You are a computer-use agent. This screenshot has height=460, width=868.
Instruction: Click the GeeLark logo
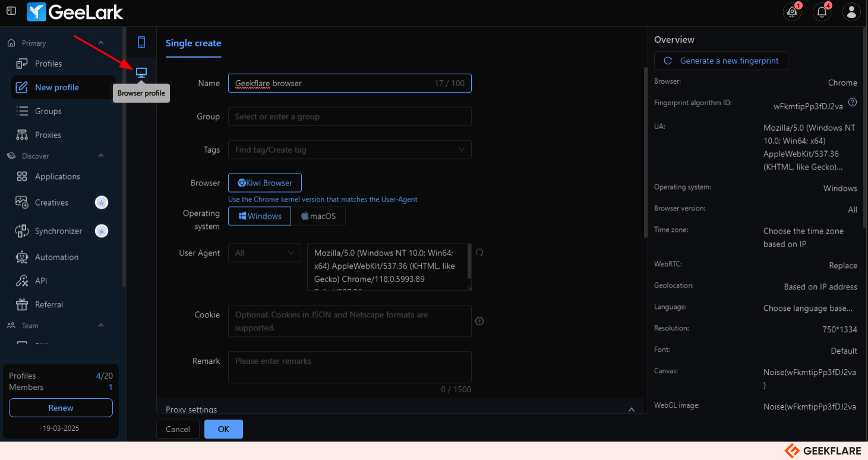click(75, 11)
